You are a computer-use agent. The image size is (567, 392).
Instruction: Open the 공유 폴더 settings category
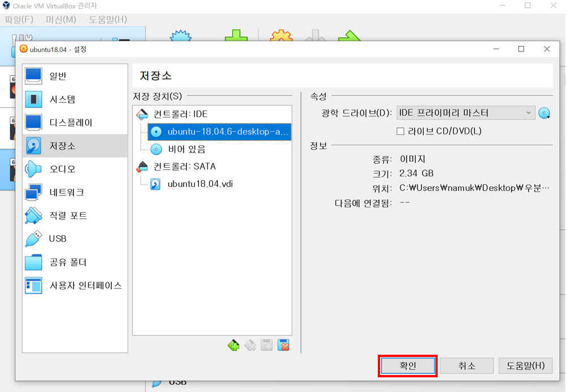(x=75, y=262)
